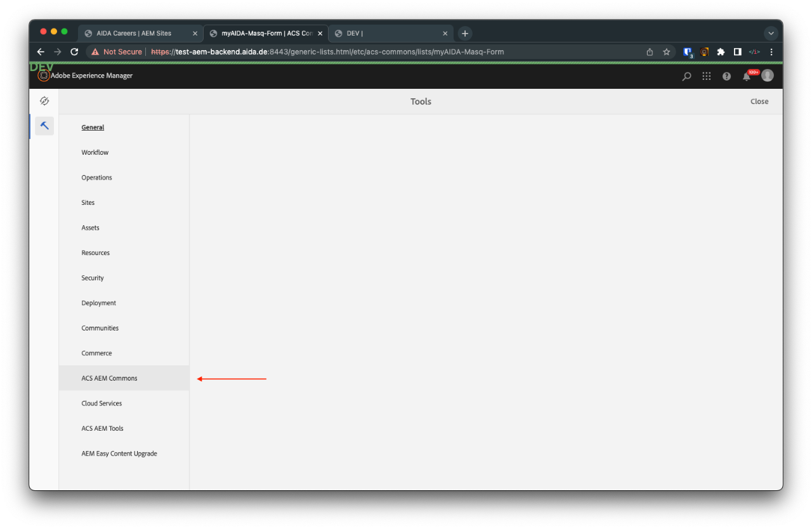The width and height of the screenshot is (812, 529).
Task: Open the AEM help question mark icon
Action: (x=726, y=76)
